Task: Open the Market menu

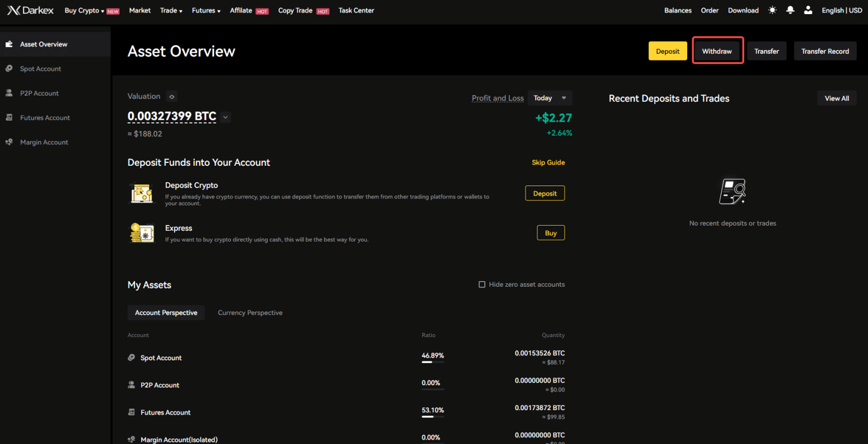Action: 140,10
